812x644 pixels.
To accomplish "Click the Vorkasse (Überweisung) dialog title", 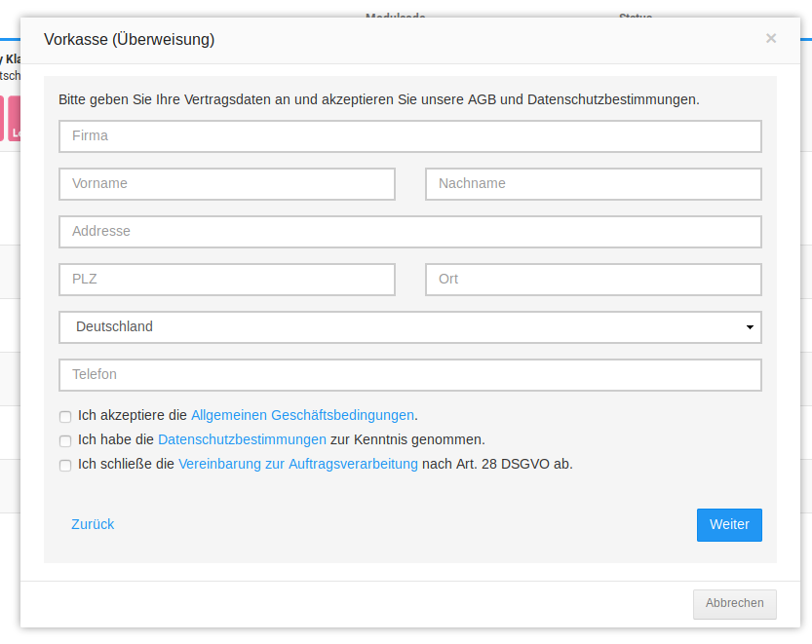I will click(130, 40).
